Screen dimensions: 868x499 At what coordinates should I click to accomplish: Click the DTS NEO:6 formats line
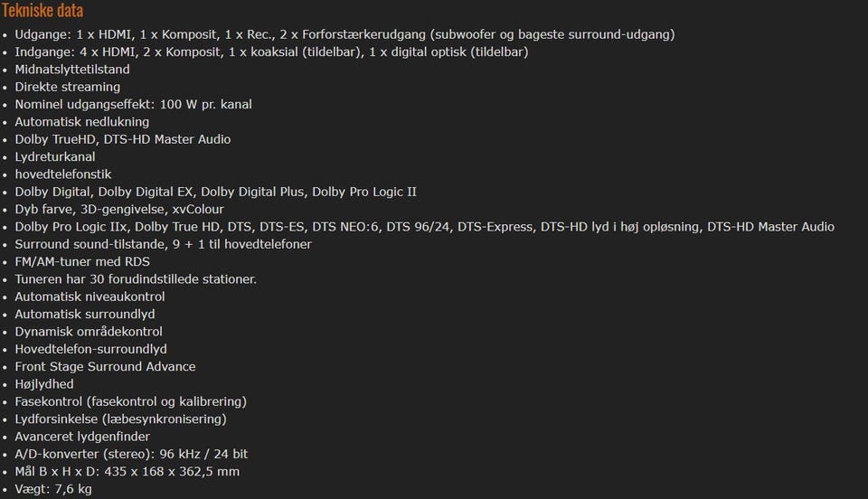[x=425, y=227]
